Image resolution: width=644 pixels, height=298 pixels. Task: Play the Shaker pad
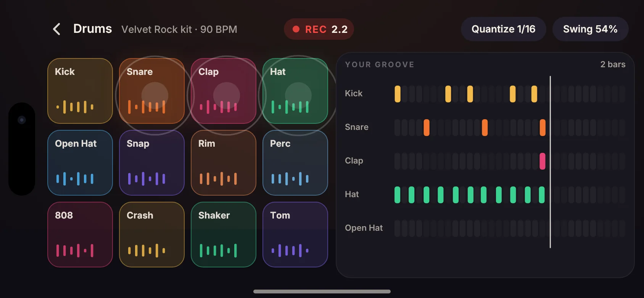pyautogui.click(x=224, y=235)
